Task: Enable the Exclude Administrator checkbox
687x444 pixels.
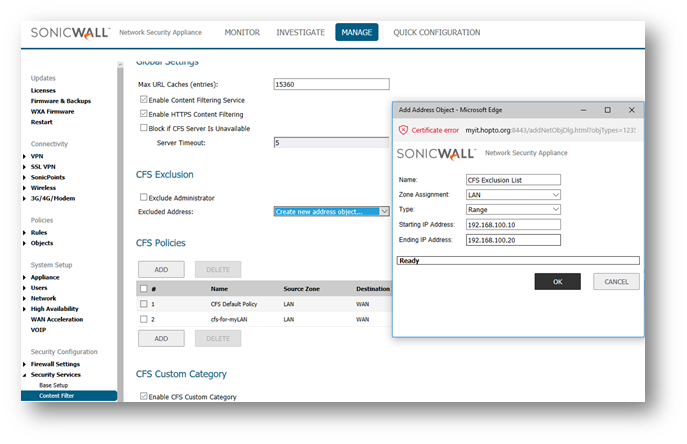Action: [x=144, y=197]
